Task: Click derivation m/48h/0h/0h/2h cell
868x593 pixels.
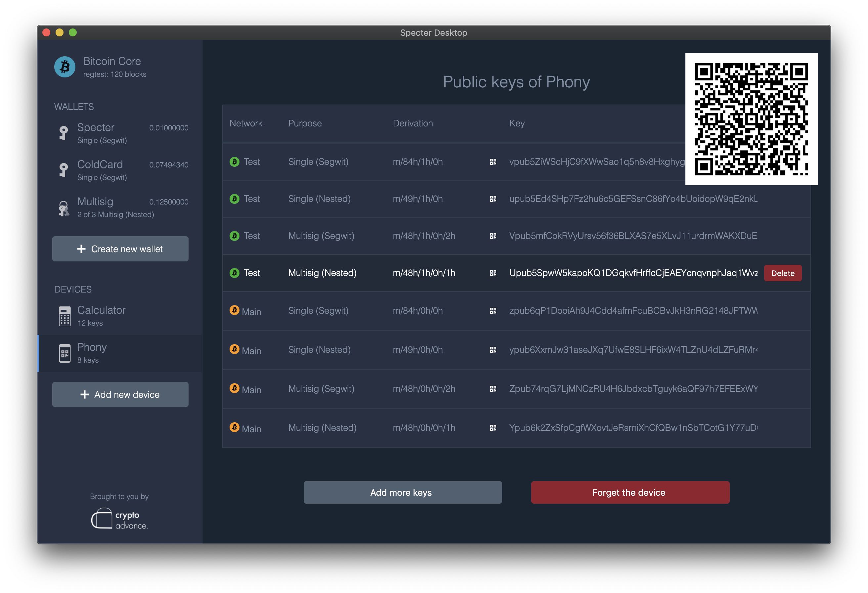Action: pos(424,388)
